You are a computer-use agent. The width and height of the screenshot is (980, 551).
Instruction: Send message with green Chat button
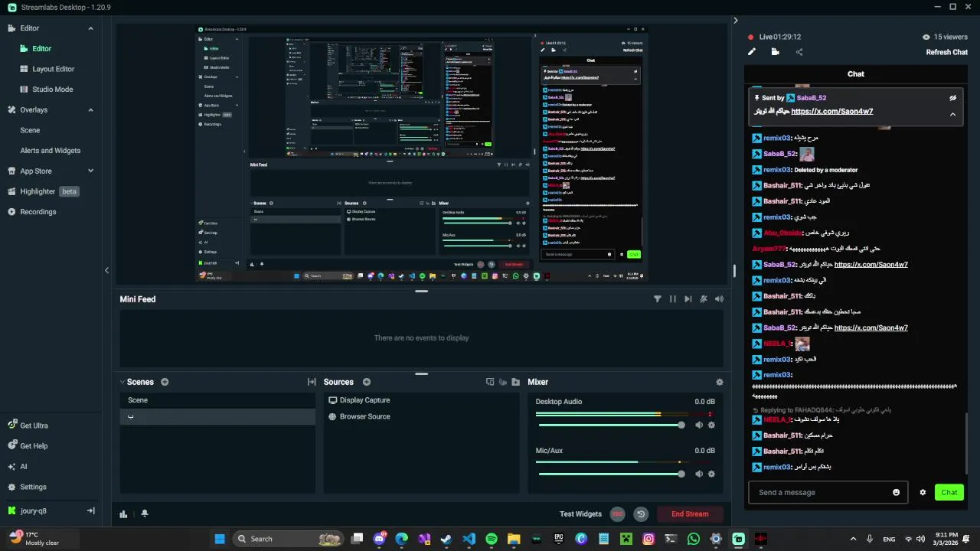pos(949,492)
